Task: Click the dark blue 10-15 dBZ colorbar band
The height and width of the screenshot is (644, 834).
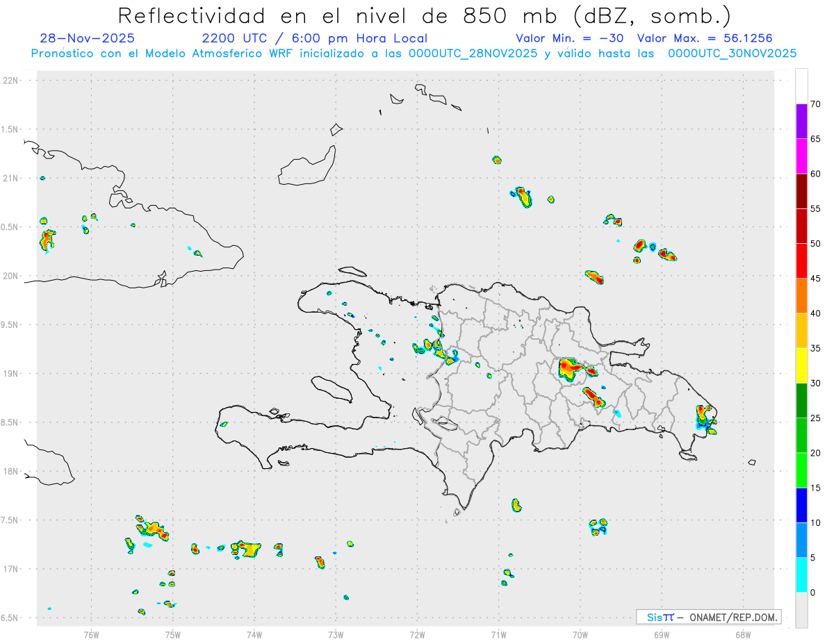Action: click(x=801, y=505)
